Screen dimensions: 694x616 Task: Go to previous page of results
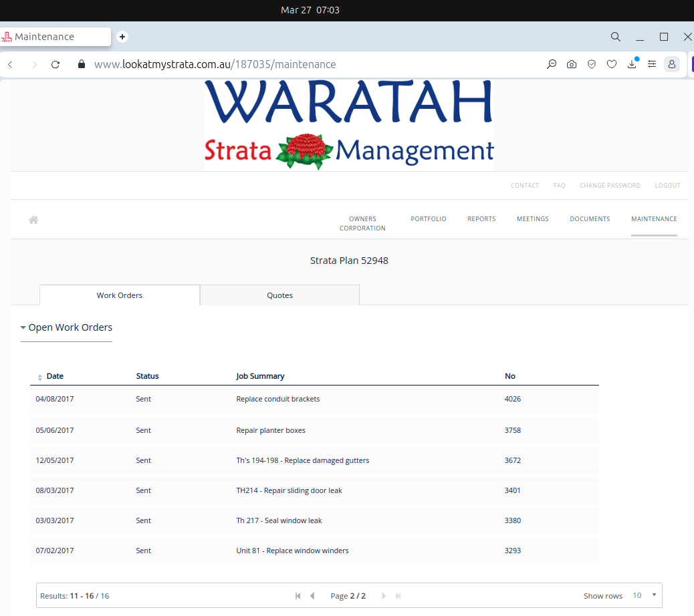[312, 596]
